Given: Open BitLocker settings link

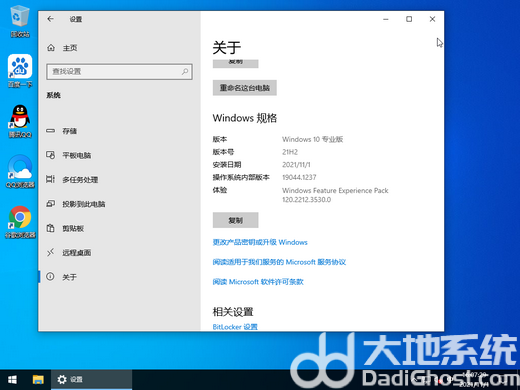Looking at the screenshot, I should (x=235, y=327).
